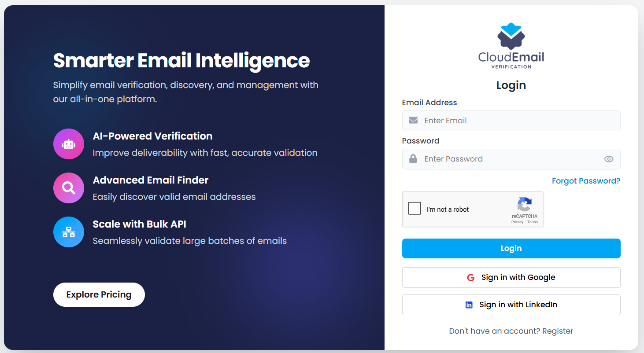Viewport: 644px width, 353px height.
Task: Click the CloudEmail Verification logo
Action: (511, 44)
